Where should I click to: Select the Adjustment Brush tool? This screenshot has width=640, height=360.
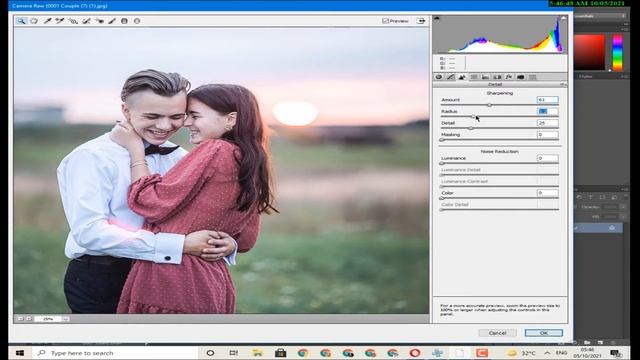(112, 21)
